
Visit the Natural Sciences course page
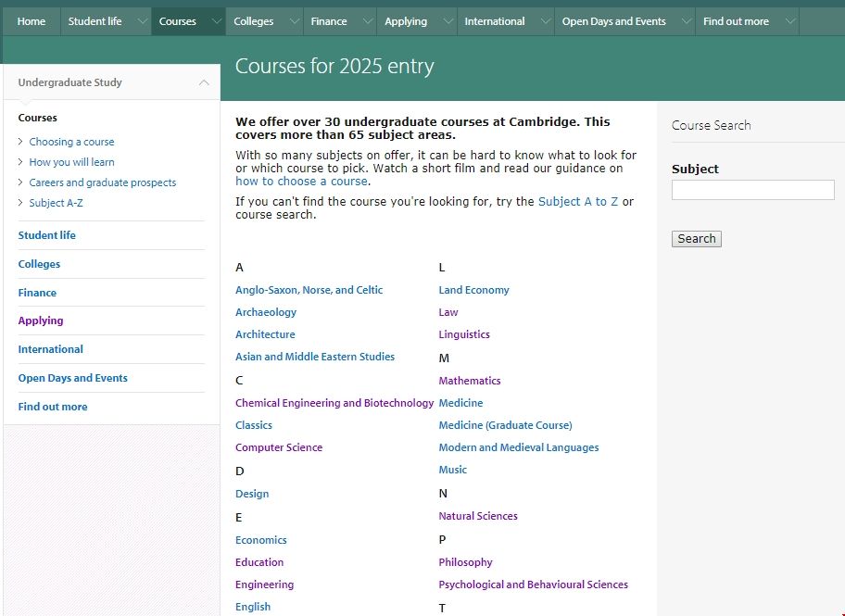(x=478, y=516)
